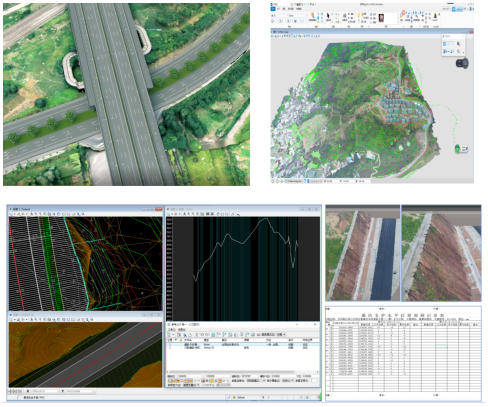This screenshot has height=407, width=488.
Task: Open the left slope aerial photo
Action: tap(363, 253)
